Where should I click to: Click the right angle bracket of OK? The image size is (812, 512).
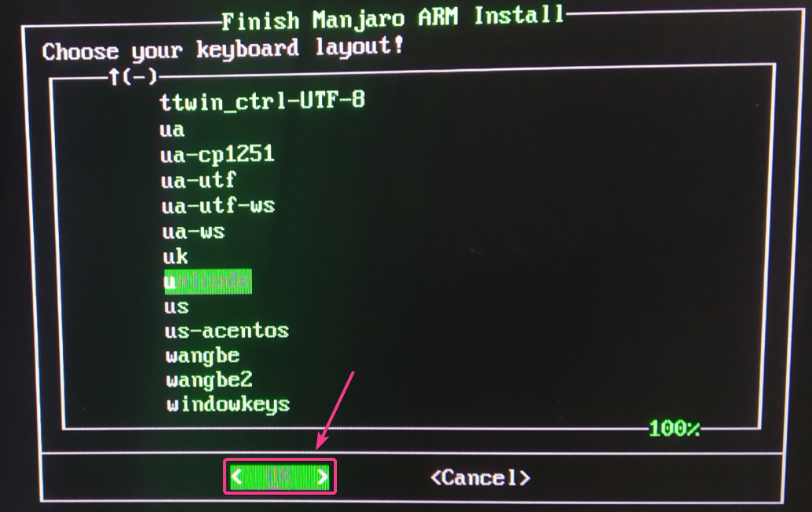323,477
